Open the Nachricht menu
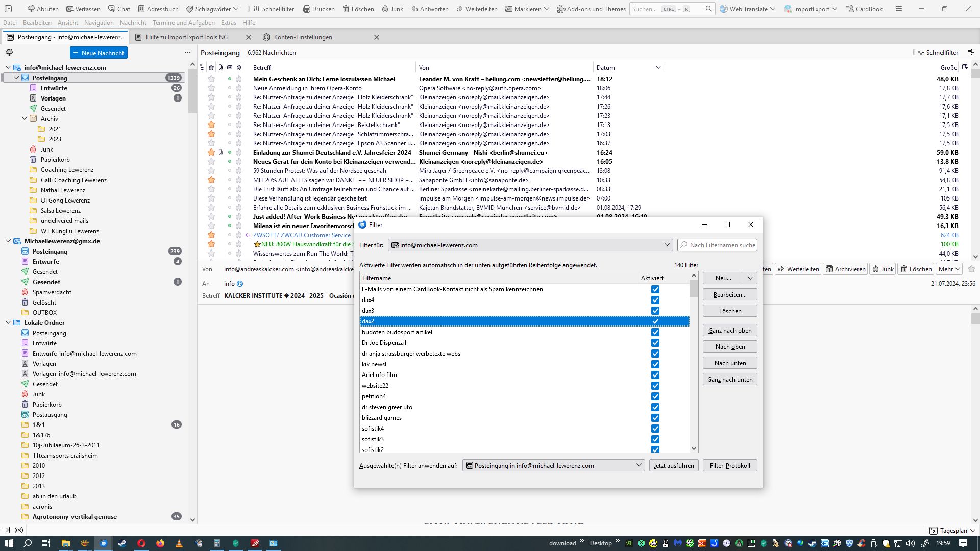The image size is (980, 551). click(x=133, y=23)
